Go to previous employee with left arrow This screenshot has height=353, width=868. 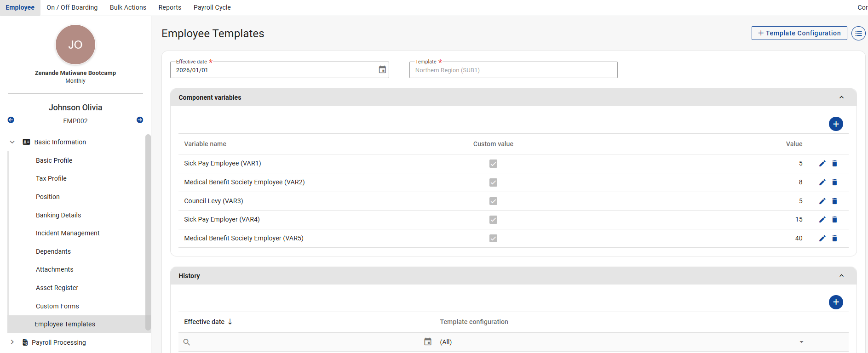[11, 120]
